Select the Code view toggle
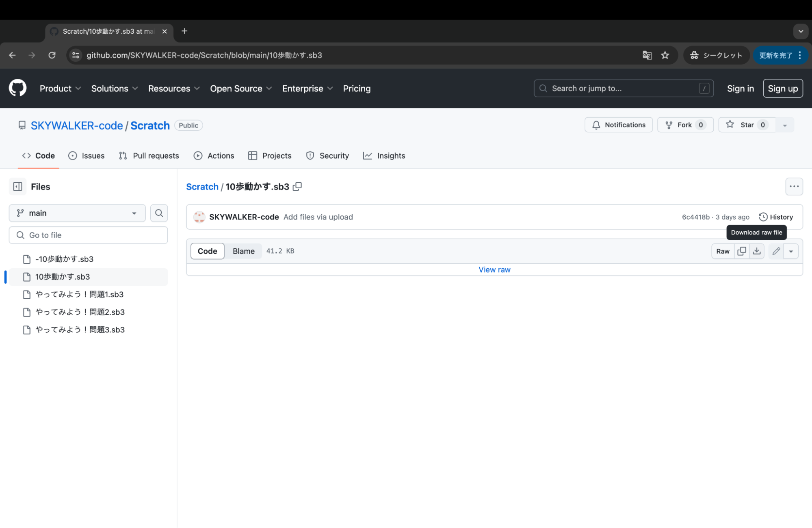This screenshot has height=528, width=812. pyautogui.click(x=207, y=251)
